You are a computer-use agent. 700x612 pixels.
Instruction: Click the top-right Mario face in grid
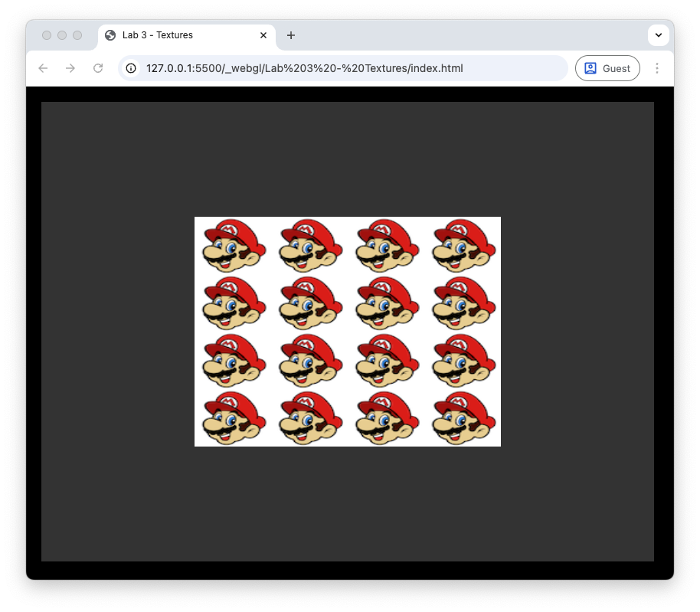coord(463,246)
